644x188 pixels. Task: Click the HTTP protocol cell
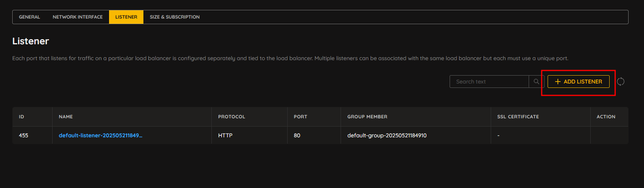(249, 135)
